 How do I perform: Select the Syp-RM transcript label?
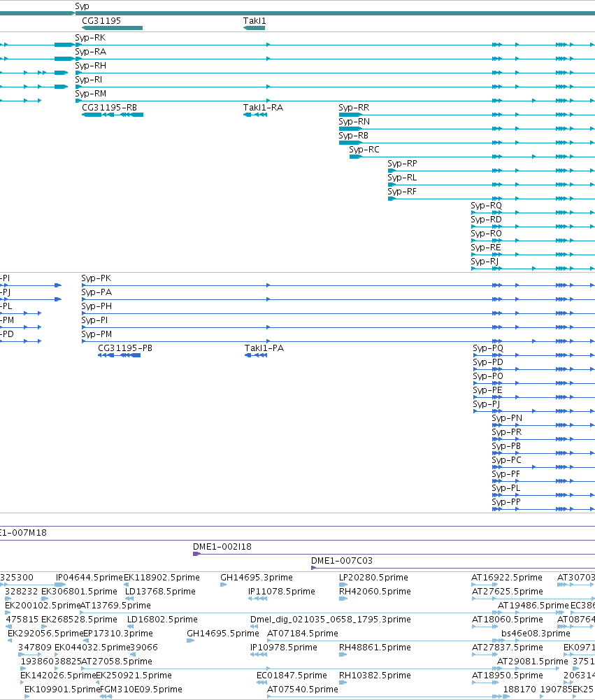[x=91, y=93]
